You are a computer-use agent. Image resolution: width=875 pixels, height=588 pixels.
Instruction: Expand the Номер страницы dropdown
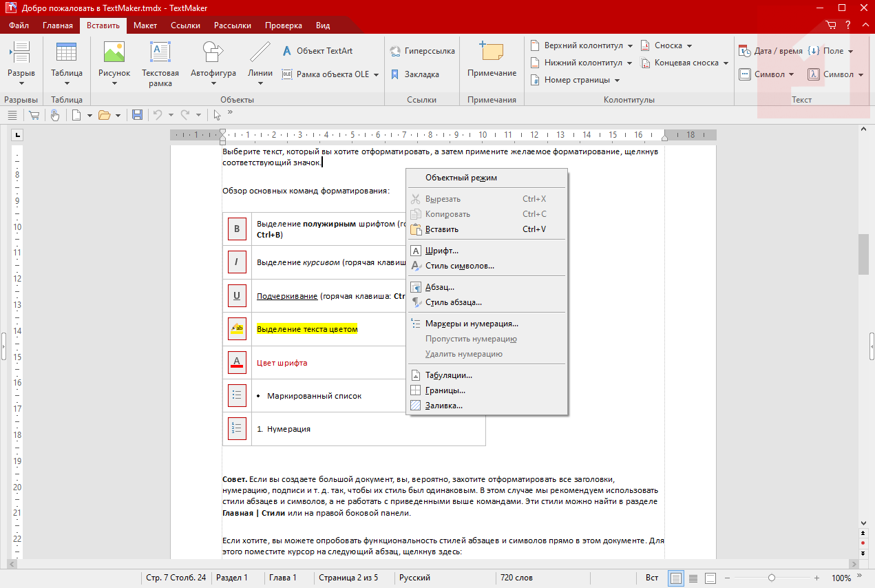(618, 80)
